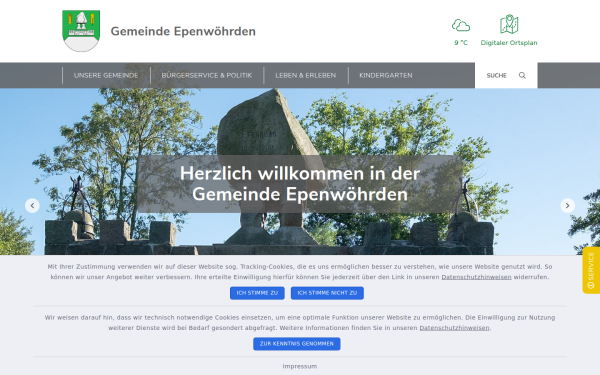Click the Herzlich willkommen banner heading

[x=300, y=184]
